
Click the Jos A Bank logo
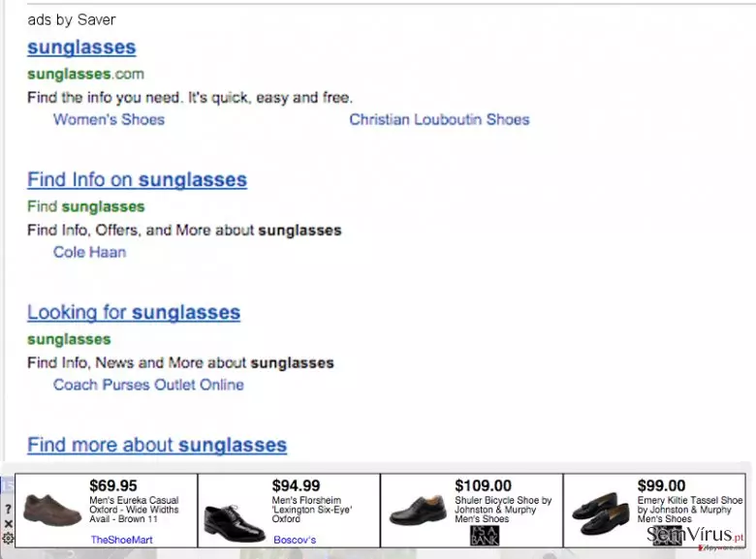(485, 536)
